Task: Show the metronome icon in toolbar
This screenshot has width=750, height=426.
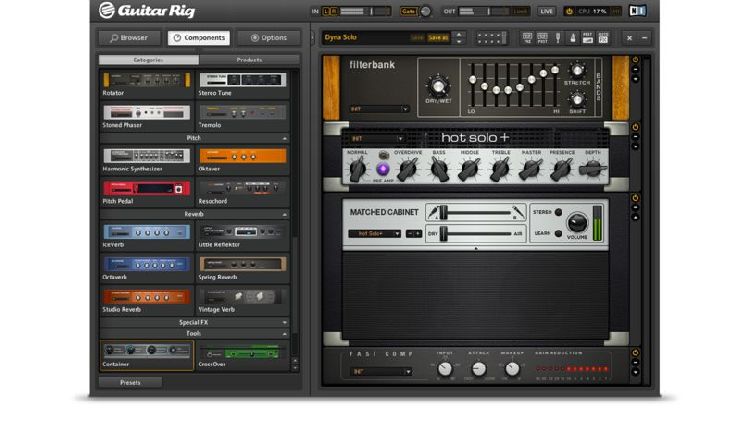Action: (x=573, y=38)
